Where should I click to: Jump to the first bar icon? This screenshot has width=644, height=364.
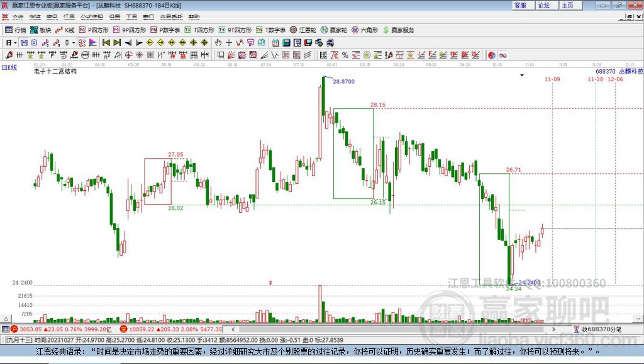(x=106, y=43)
